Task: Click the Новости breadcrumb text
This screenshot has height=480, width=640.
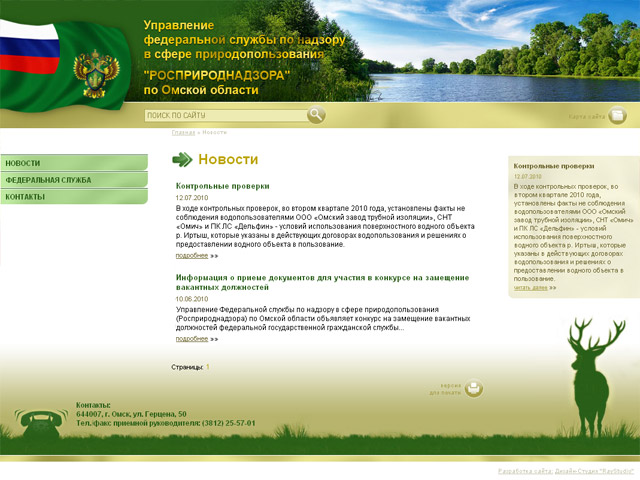Action: (214, 133)
